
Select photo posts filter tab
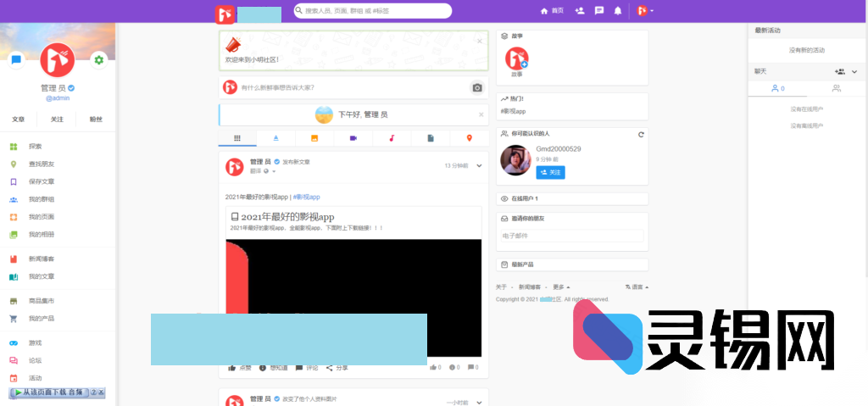(314, 138)
